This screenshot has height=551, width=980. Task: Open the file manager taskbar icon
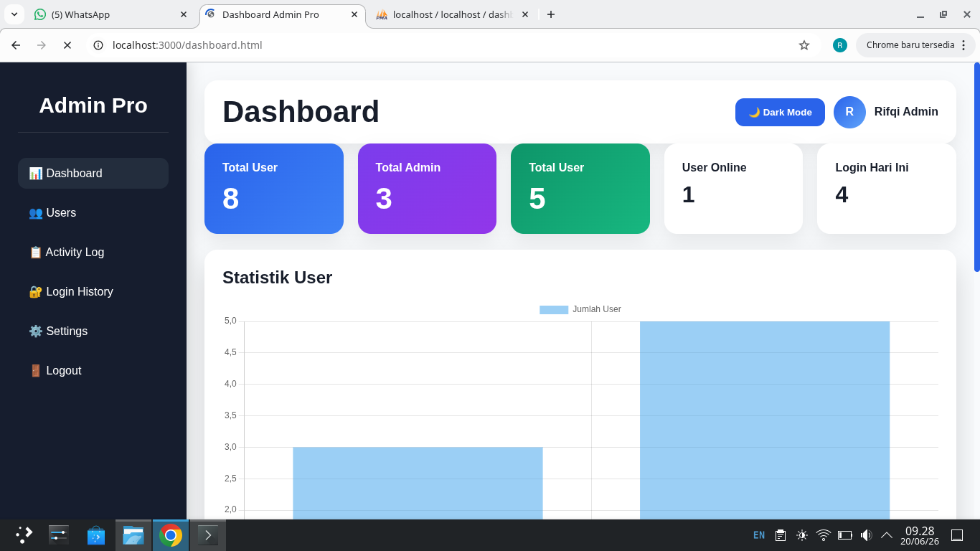(133, 535)
